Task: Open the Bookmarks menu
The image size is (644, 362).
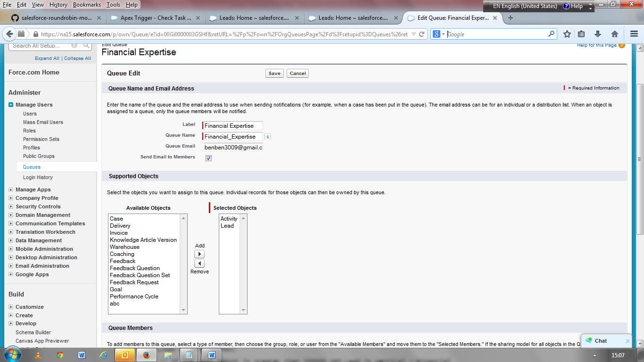Action: click(x=87, y=5)
